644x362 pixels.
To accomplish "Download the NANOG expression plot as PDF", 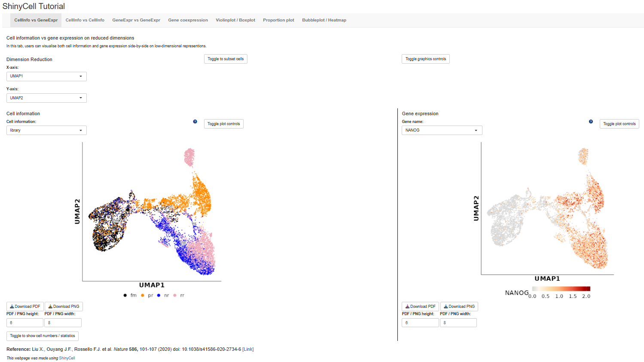I will [x=420, y=307].
